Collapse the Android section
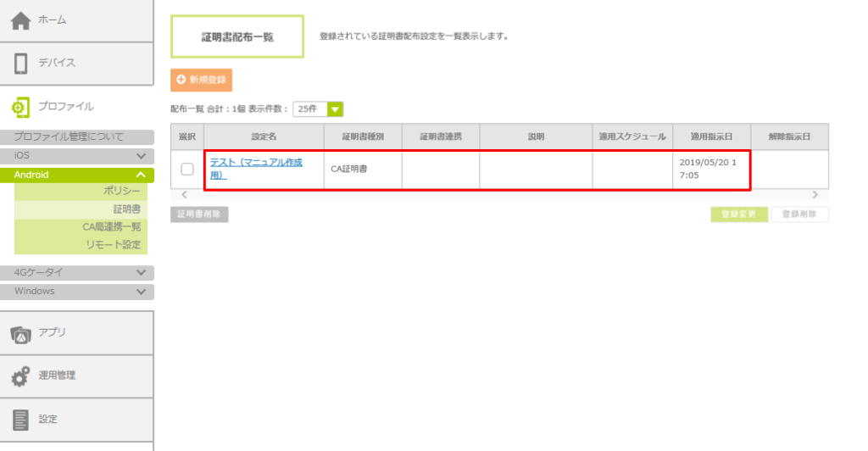Screen dimensions: 868x451 click(x=141, y=175)
